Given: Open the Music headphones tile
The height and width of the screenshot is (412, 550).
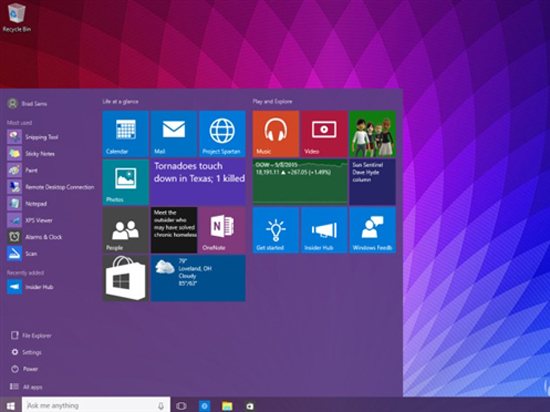Looking at the screenshot, I should pyautogui.click(x=276, y=134).
